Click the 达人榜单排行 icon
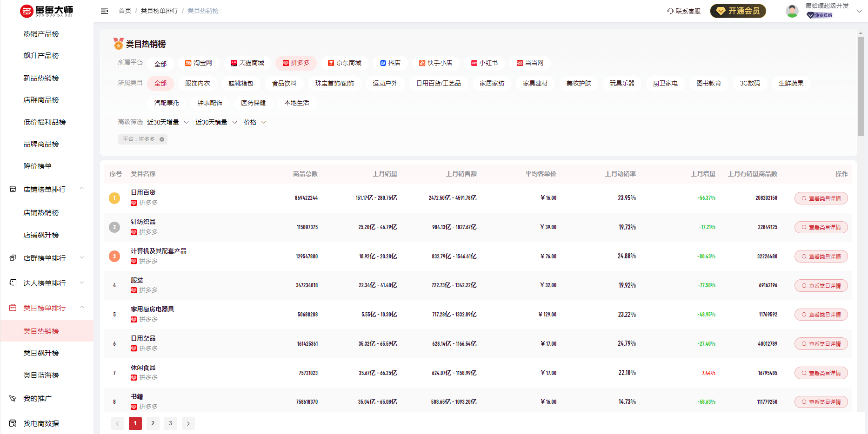Viewport: 868px width, 434px height. point(13,283)
